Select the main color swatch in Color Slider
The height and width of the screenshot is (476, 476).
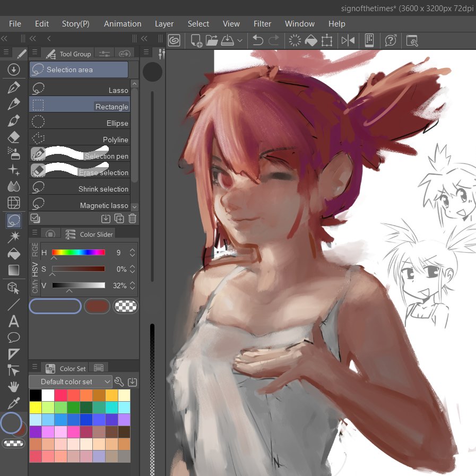point(55,306)
